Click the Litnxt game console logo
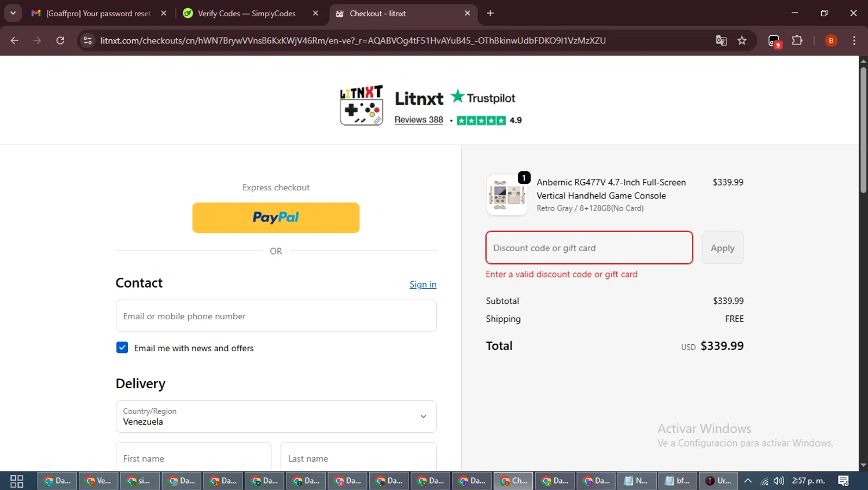The height and width of the screenshot is (490, 868). pyautogui.click(x=362, y=105)
